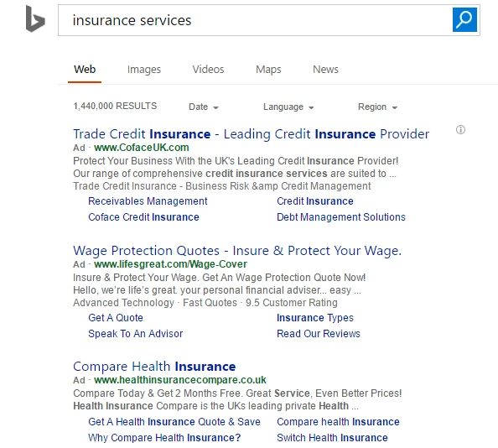Visit www.lifesgreat.com/Wage-Cover URL
498x448 pixels.
click(170, 264)
